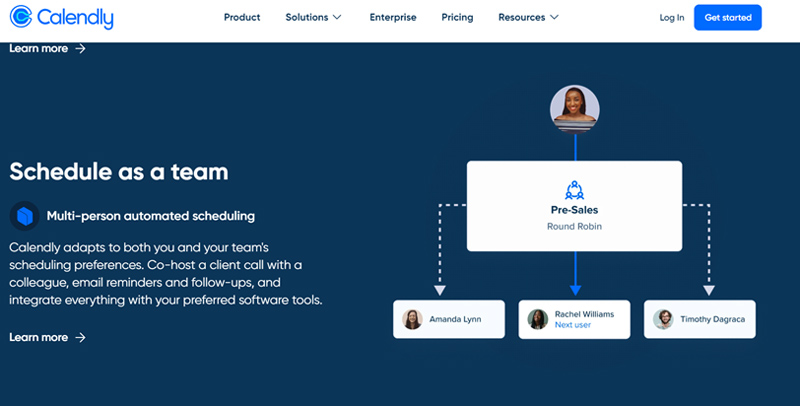Image resolution: width=800 pixels, height=406 pixels.
Task: Open the Pricing page
Action: (457, 17)
